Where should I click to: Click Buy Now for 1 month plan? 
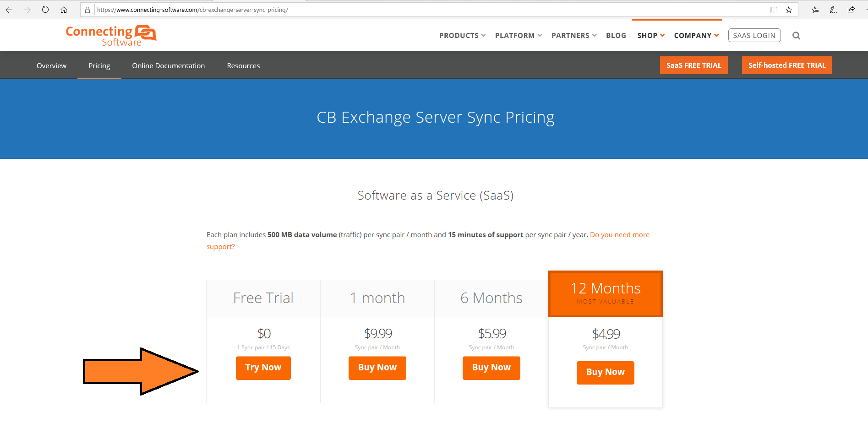[x=377, y=368]
